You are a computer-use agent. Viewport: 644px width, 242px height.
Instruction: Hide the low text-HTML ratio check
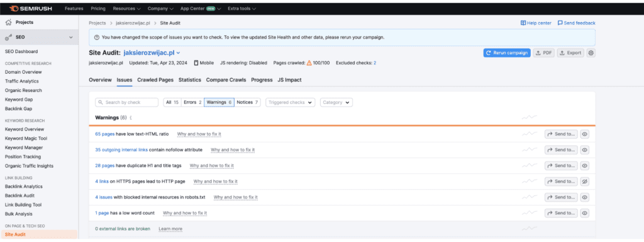[x=584, y=134]
